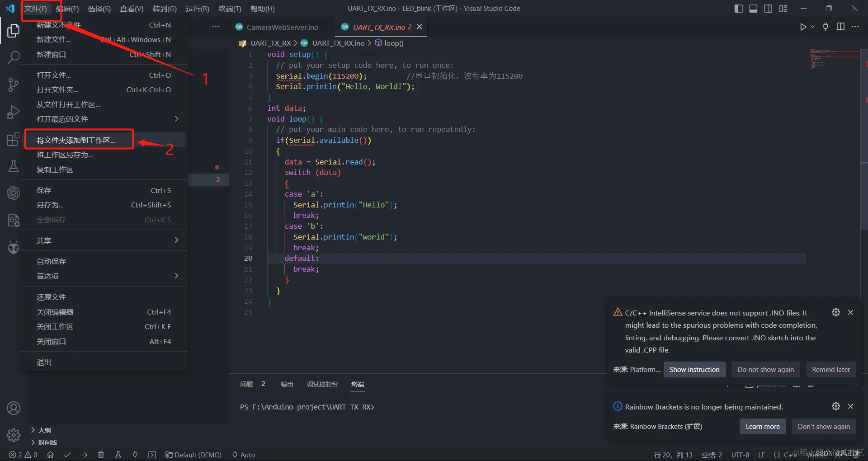Expand the 时间线 section
Image resolution: width=868 pixels, height=461 pixels.
click(44, 442)
